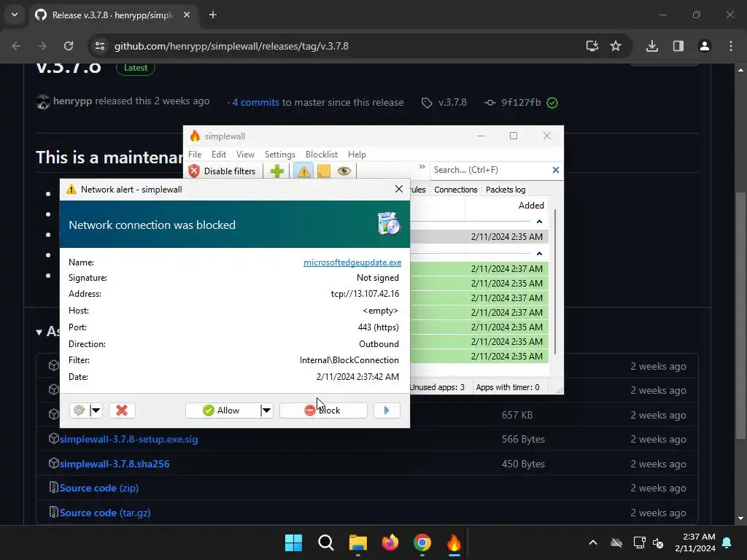Open the Help menu in simplewall
The image size is (747, 560).
pyautogui.click(x=357, y=155)
